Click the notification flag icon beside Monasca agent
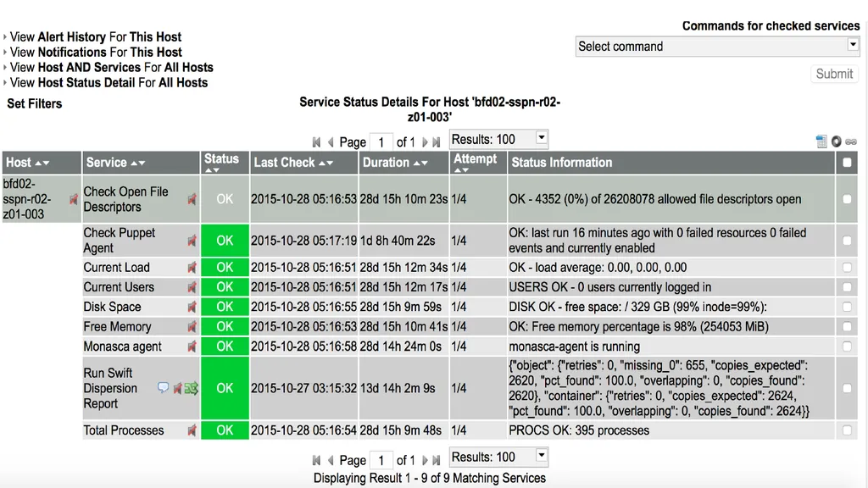 192,347
